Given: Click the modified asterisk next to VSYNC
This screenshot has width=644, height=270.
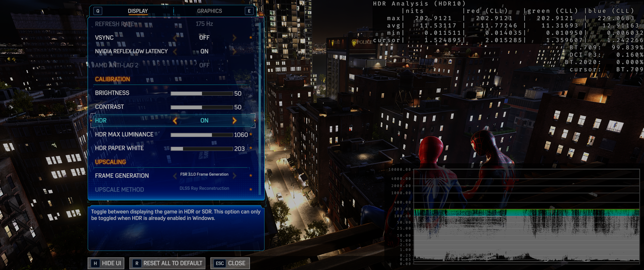Looking at the screenshot, I should tap(251, 38).
